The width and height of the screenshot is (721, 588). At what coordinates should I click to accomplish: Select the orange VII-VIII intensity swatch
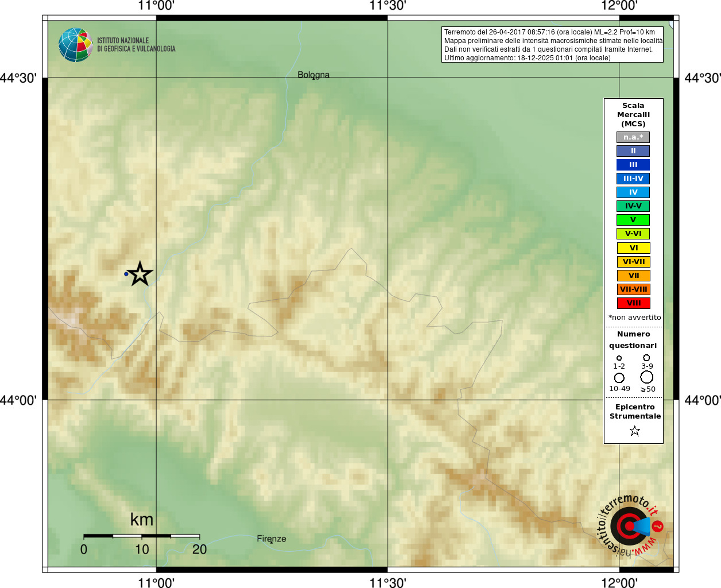pyautogui.click(x=633, y=289)
